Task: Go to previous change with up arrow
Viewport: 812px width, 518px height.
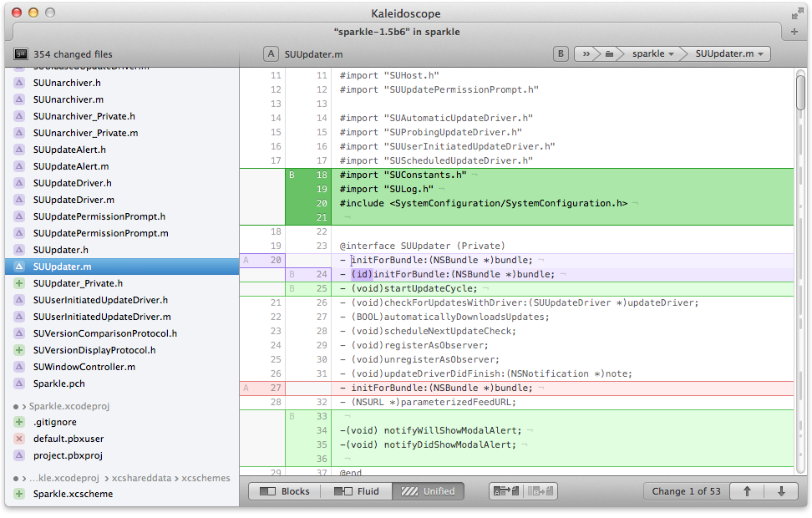Action: click(x=747, y=491)
